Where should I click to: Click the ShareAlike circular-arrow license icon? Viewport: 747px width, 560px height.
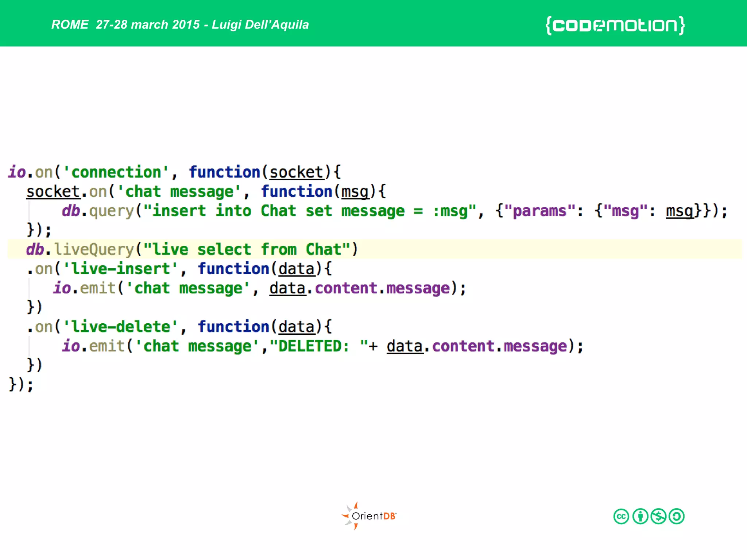pyautogui.click(x=677, y=517)
